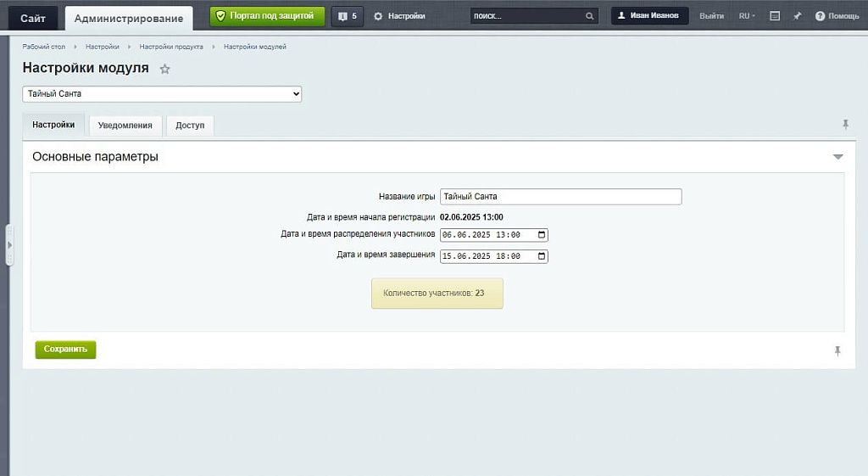The height and width of the screenshot is (476, 868).
Task: Click the pin icon beside the tabs row
Action: coord(845,125)
